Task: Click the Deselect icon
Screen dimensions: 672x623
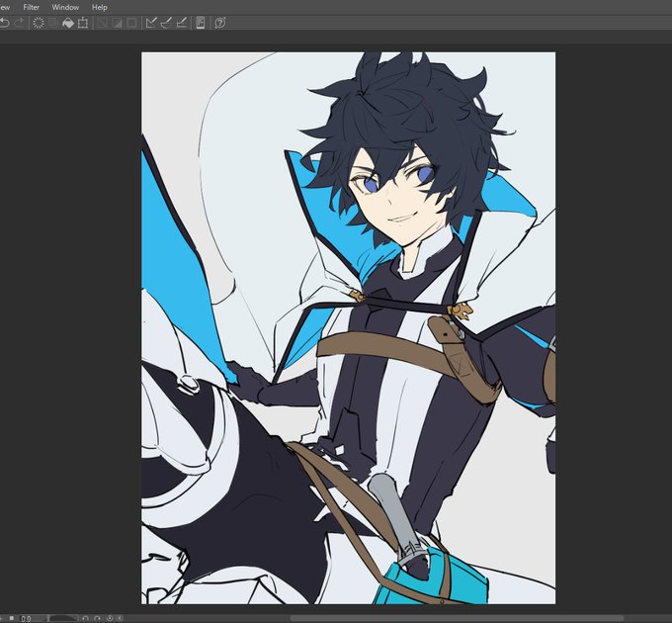Action: click(x=102, y=23)
